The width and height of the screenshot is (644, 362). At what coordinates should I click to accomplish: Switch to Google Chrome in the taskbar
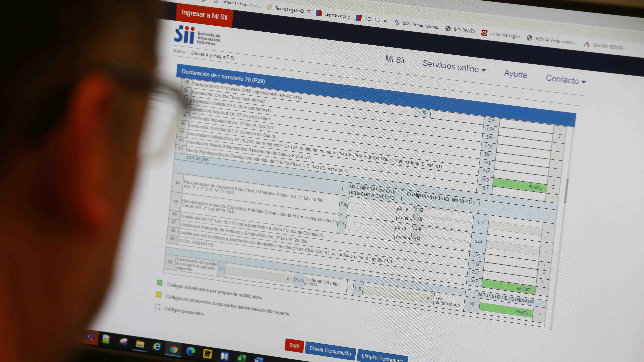pyautogui.click(x=173, y=349)
